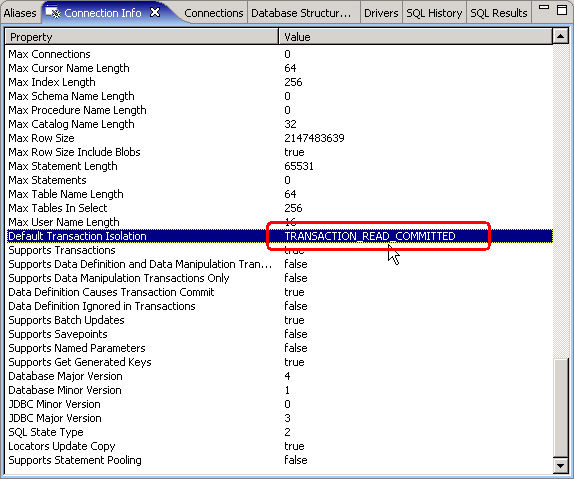Switch to the Aliases tab
This screenshot has width=574, height=479.
[x=20, y=13]
